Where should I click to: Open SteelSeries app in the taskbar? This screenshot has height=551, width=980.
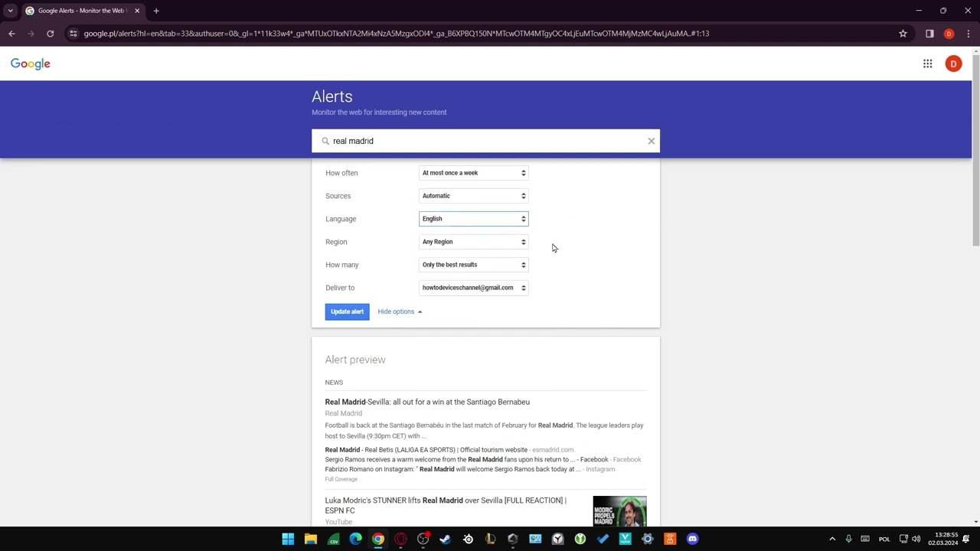point(468,539)
